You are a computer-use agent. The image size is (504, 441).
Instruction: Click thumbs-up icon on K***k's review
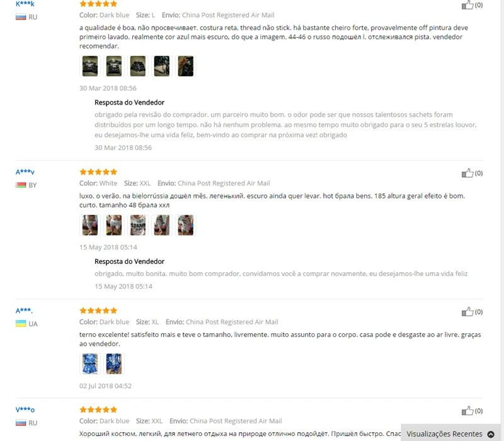point(467,5)
